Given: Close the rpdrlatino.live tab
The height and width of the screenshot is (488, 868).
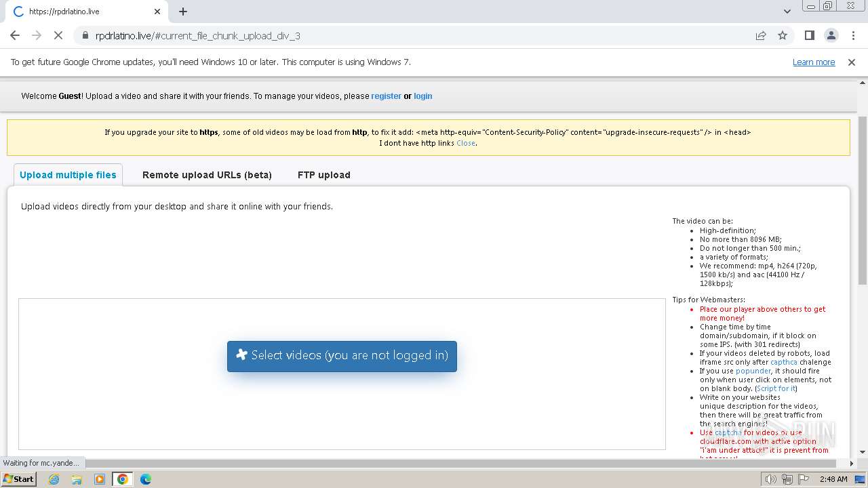Looking at the screenshot, I should (157, 12).
